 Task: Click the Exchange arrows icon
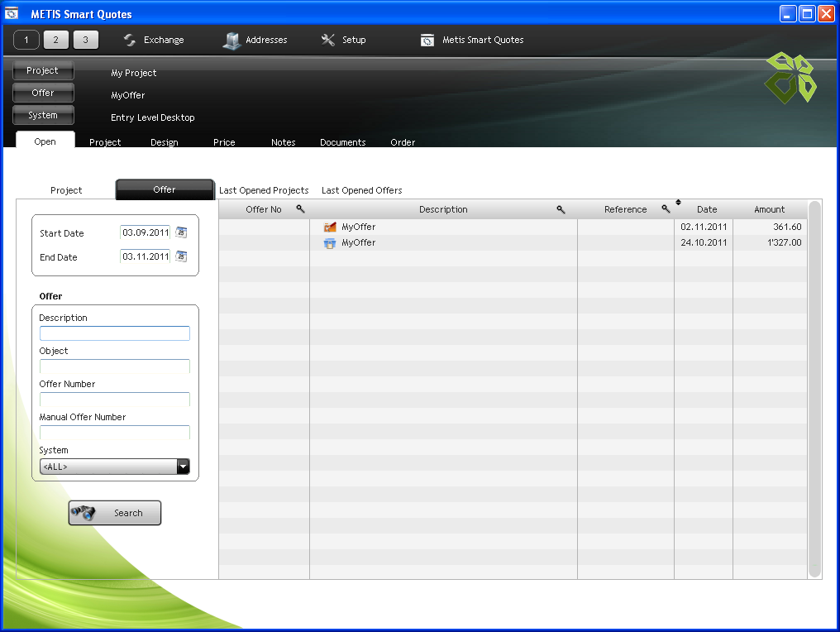click(x=129, y=40)
